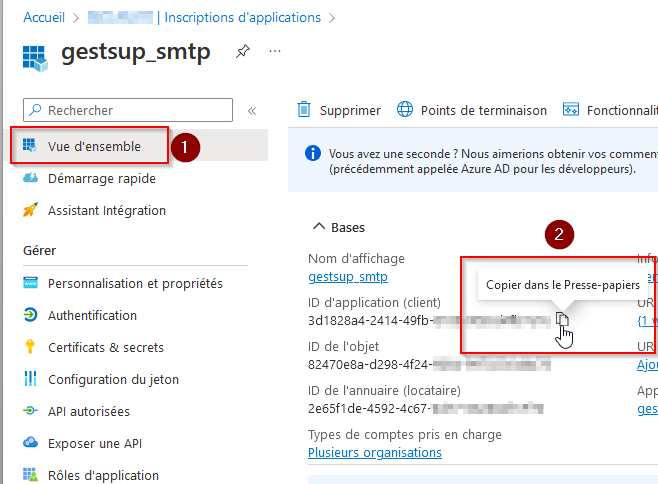Copy the application client ID to clipboard

[x=562, y=319]
